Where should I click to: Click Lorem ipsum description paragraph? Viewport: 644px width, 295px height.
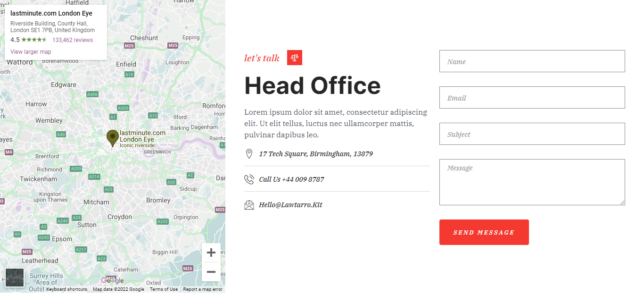(336, 124)
